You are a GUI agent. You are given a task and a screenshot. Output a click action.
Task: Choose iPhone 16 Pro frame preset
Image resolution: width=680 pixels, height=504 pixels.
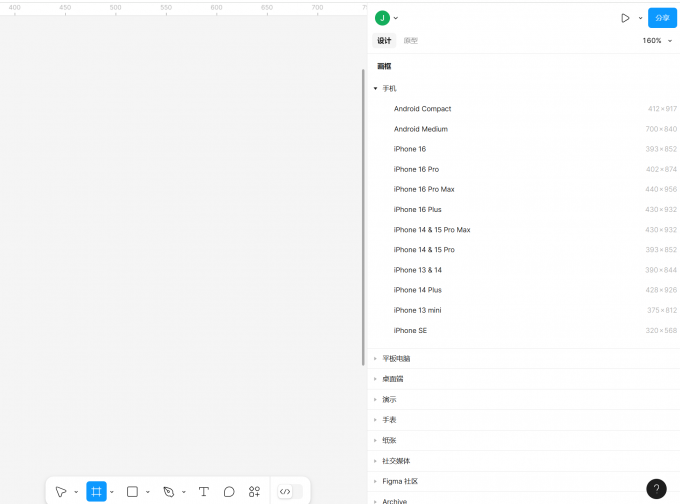[523, 169]
